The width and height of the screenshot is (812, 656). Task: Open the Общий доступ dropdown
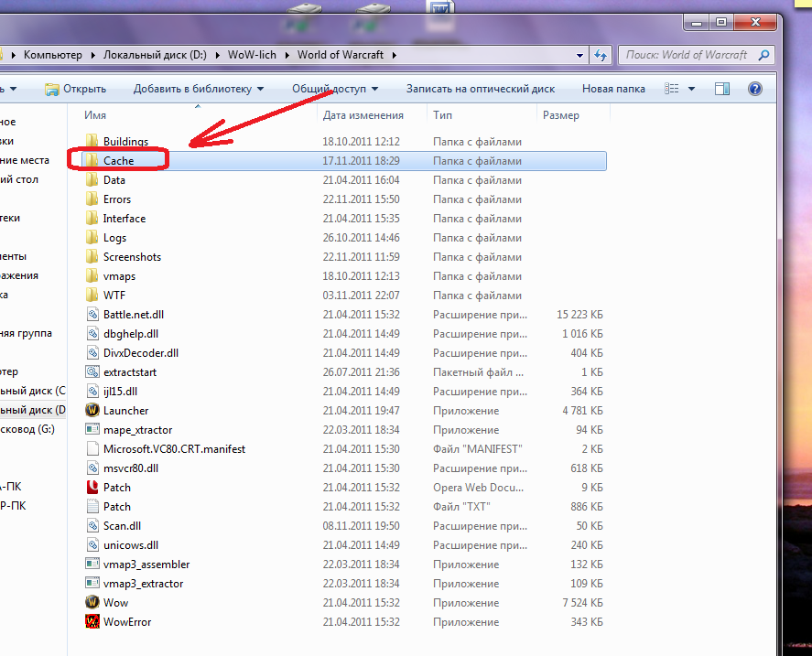335,89
